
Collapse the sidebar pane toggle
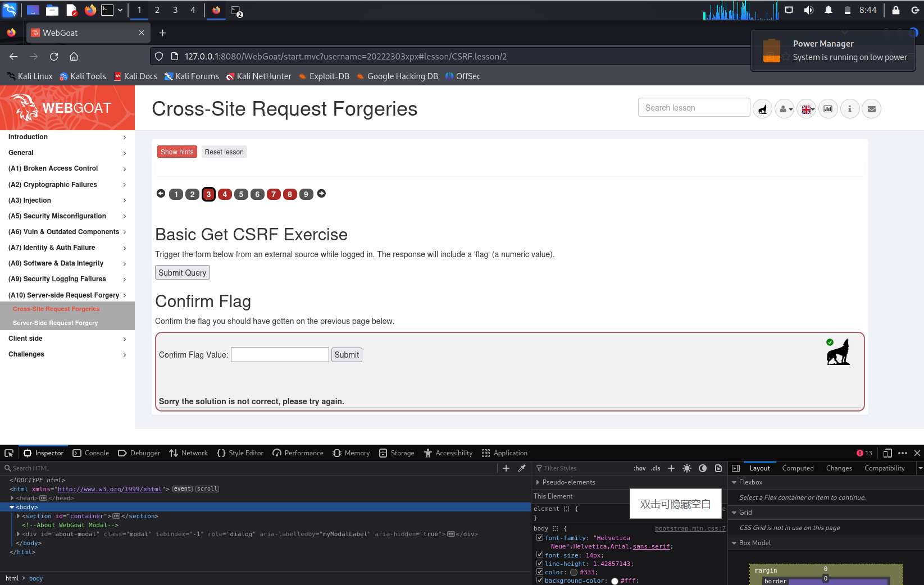pyautogui.click(x=736, y=468)
